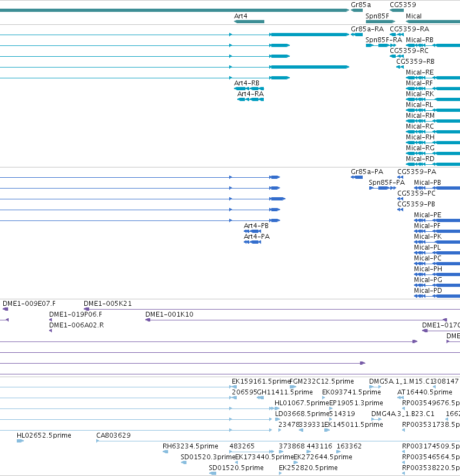Click EST EK159161.5prime
This screenshot has width=460, height=476.
pyautogui.click(x=234, y=387)
